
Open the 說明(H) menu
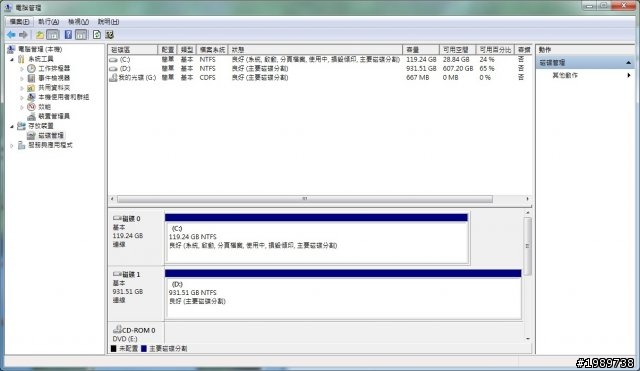(108, 22)
